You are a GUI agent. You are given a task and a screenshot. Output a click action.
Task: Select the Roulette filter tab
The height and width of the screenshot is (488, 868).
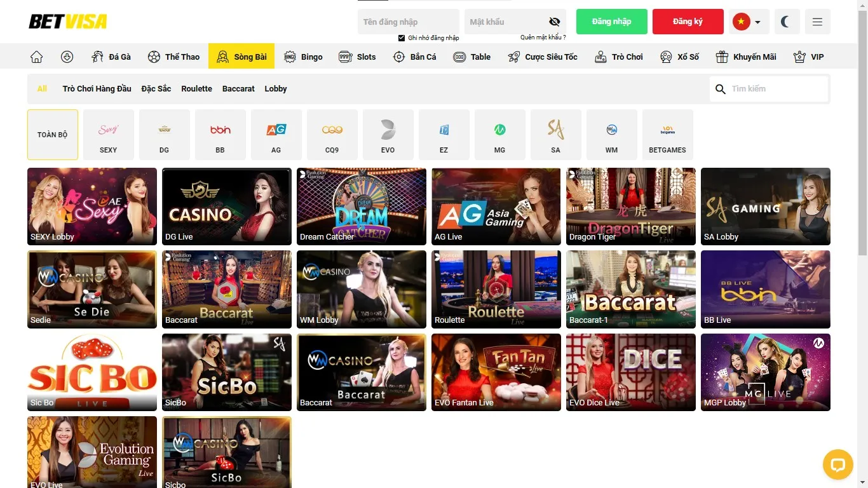[197, 89]
